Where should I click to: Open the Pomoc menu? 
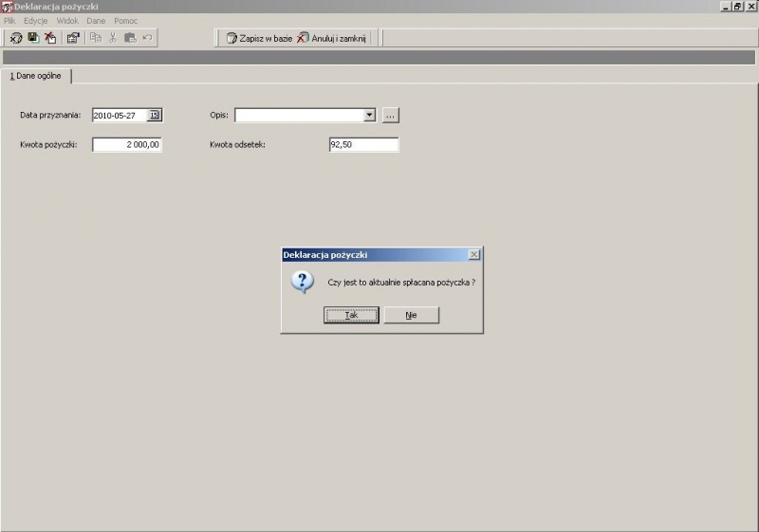(x=126, y=21)
